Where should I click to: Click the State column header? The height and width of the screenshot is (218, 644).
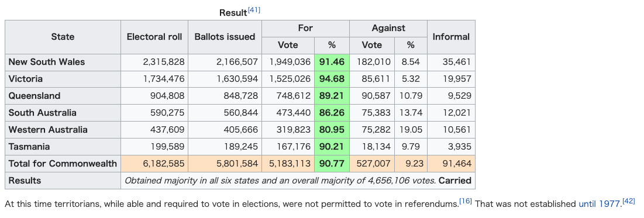(63, 37)
